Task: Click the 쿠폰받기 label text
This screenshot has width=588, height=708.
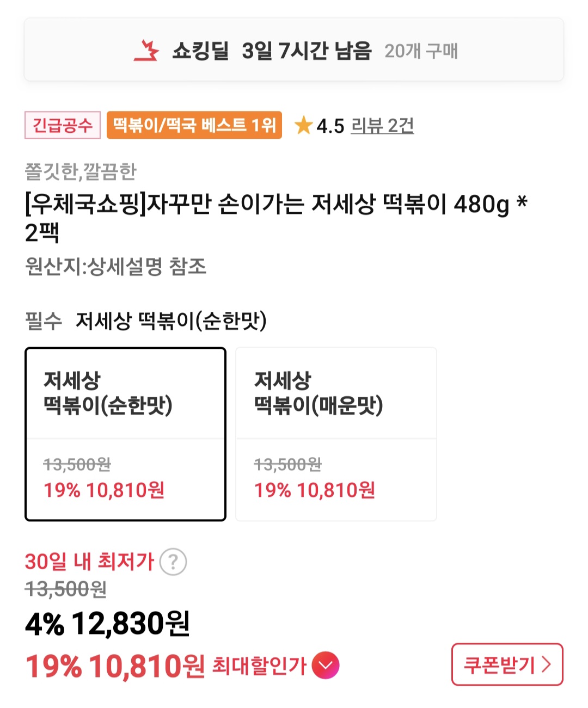Action: coord(499,664)
